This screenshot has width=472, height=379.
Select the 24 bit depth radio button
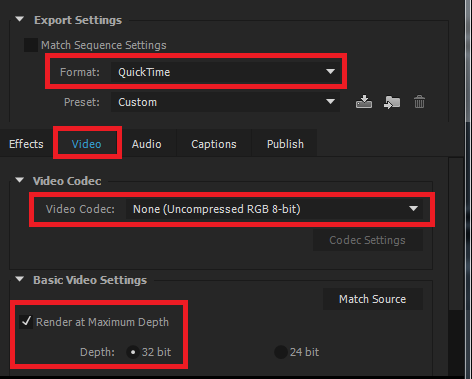281,352
